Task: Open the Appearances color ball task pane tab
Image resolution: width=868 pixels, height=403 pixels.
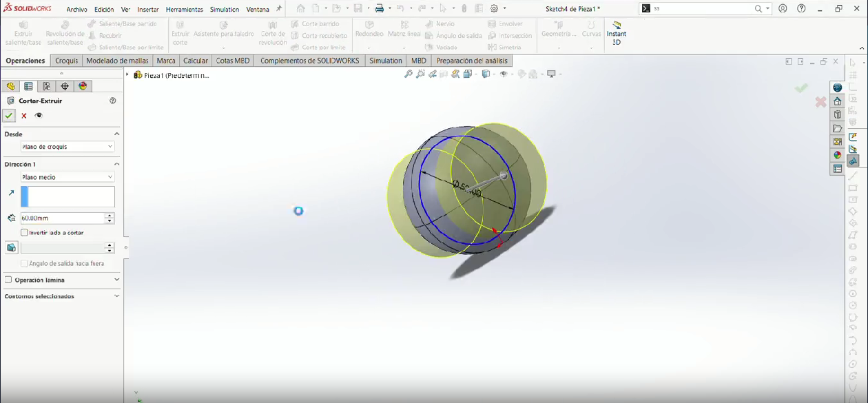Action: 838,155
